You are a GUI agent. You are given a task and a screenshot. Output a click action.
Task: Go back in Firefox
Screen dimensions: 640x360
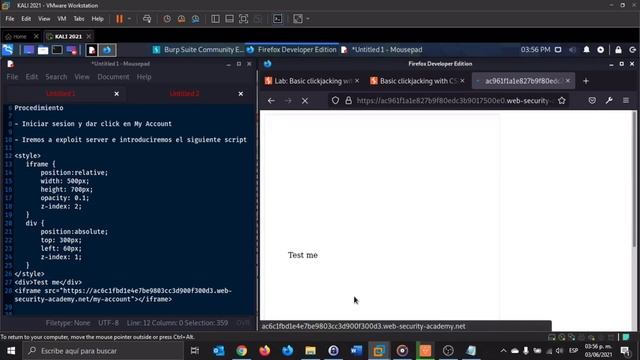point(271,100)
